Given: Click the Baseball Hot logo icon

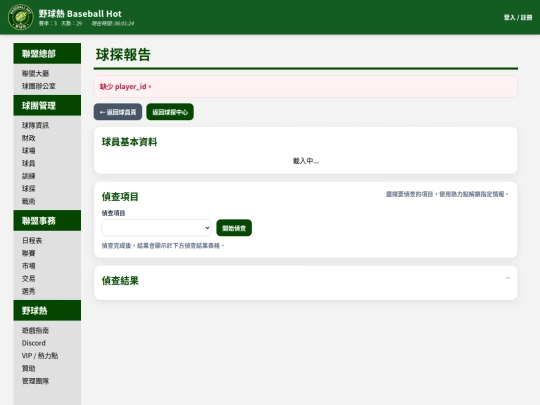Looking at the screenshot, I should 21,17.
